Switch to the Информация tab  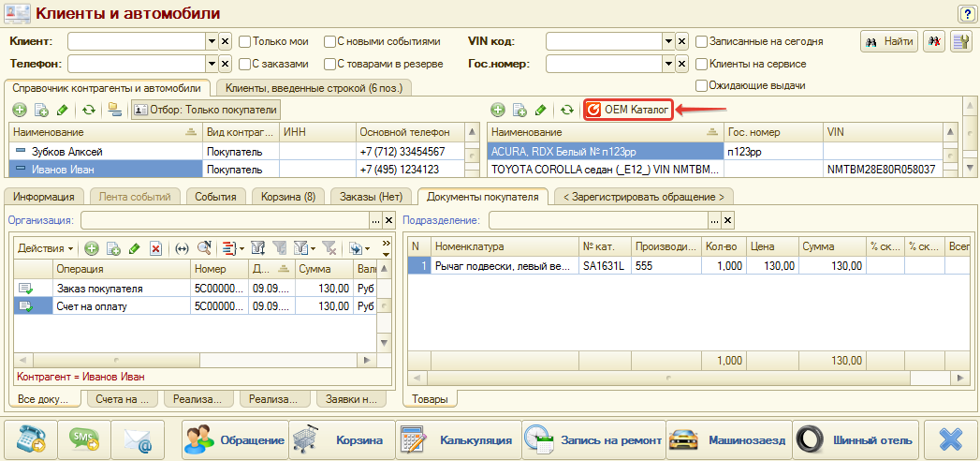(x=44, y=197)
